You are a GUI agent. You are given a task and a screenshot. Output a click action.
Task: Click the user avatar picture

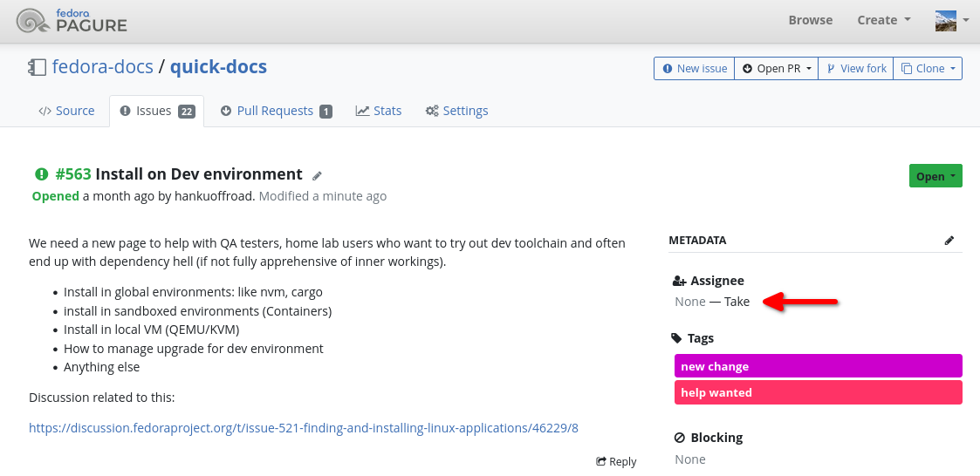point(946,20)
